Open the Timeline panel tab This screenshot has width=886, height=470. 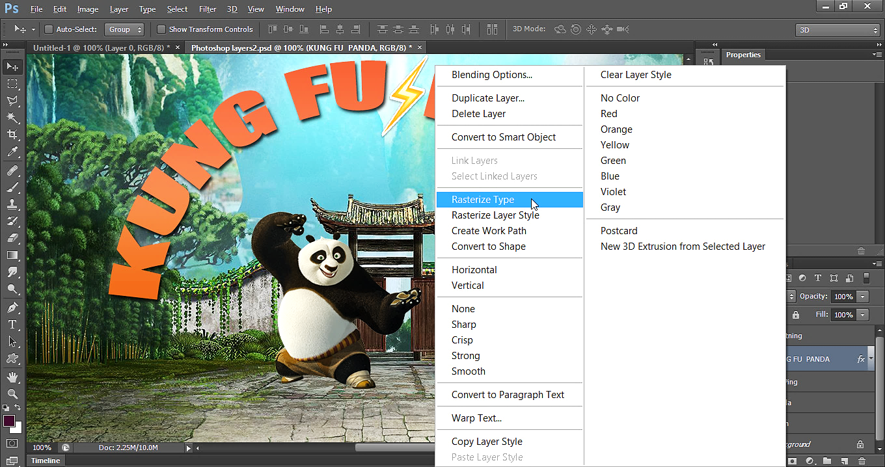click(x=45, y=461)
